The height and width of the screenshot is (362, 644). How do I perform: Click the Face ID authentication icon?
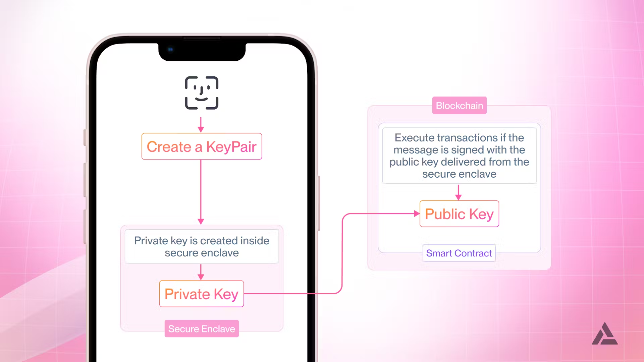pos(201,93)
